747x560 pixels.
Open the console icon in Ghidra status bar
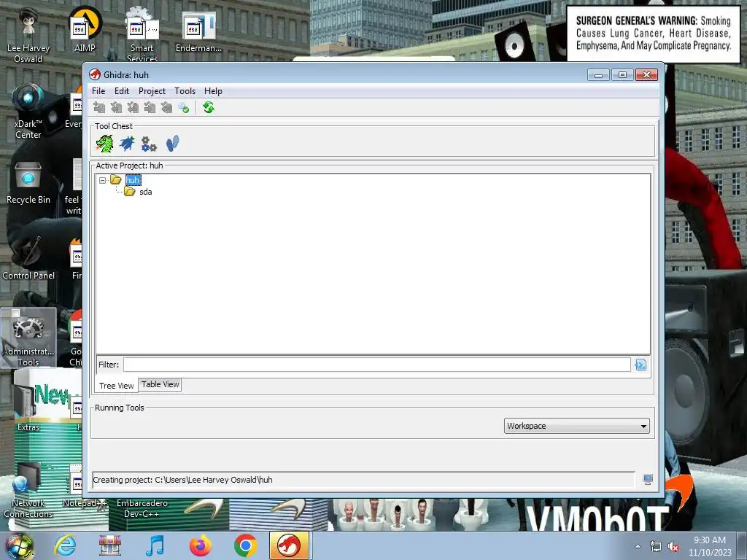click(x=648, y=480)
